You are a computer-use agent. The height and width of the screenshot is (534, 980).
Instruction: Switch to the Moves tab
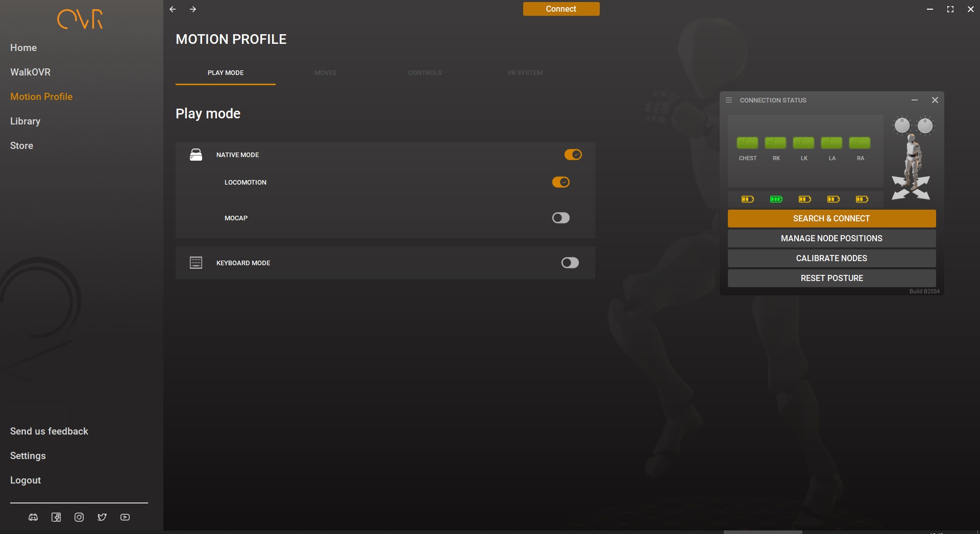click(x=325, y=73)
